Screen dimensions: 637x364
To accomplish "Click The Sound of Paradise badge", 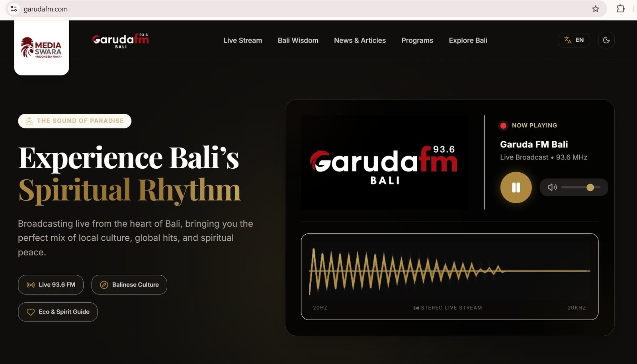I will coord(74,121).
